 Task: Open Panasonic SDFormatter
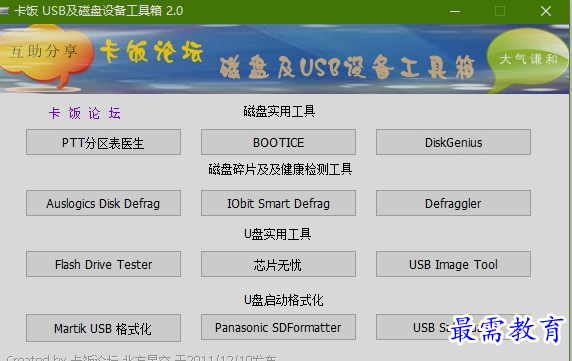(278, 327)
